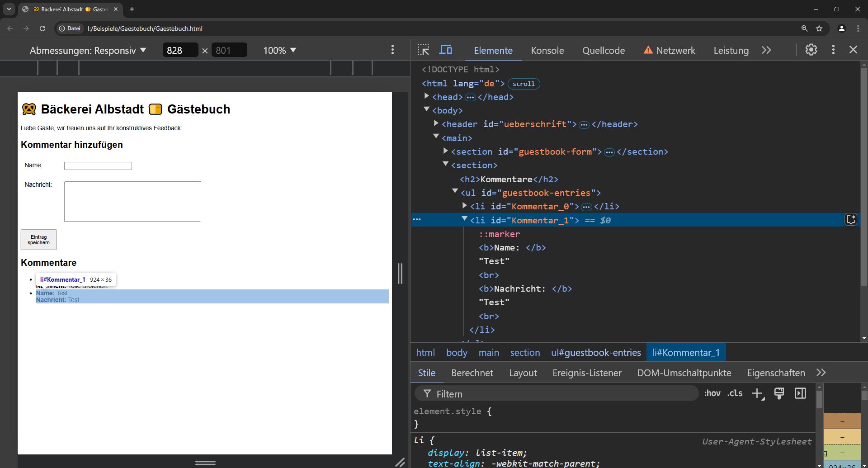Click the AI assistance icon on selected row
Image resolution: width=868 pixels, height=468 pixels.
[x=851, y=220]
